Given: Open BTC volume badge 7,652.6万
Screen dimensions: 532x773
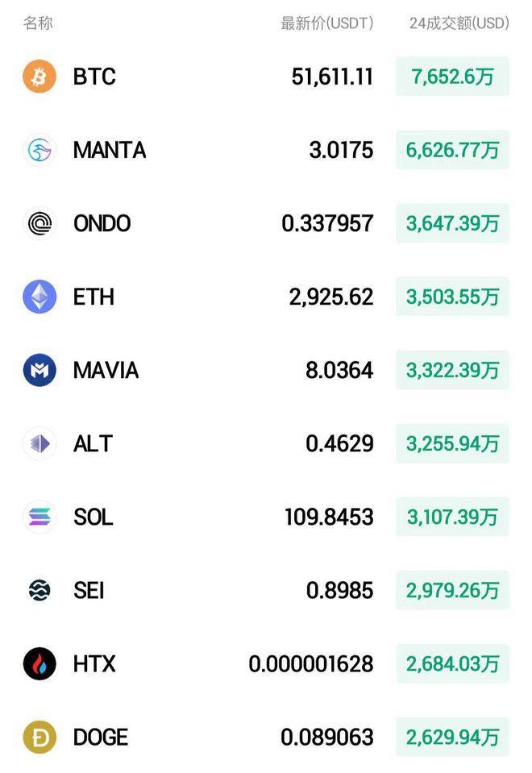Looking at the screenshot, I should tap(453, 77).
